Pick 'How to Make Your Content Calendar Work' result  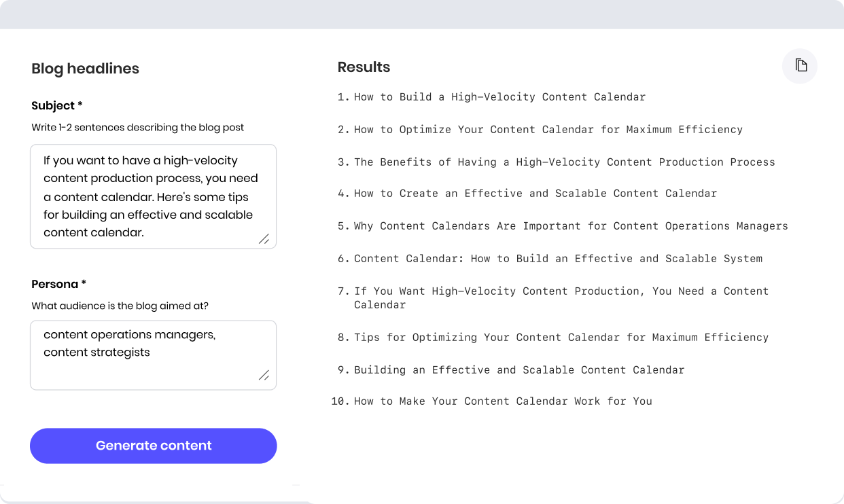[503, 401]
